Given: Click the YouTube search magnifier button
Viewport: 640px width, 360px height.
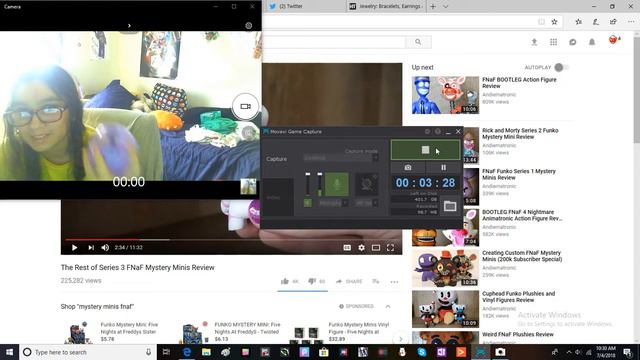Looking at the screenshot, I should 418,42.
